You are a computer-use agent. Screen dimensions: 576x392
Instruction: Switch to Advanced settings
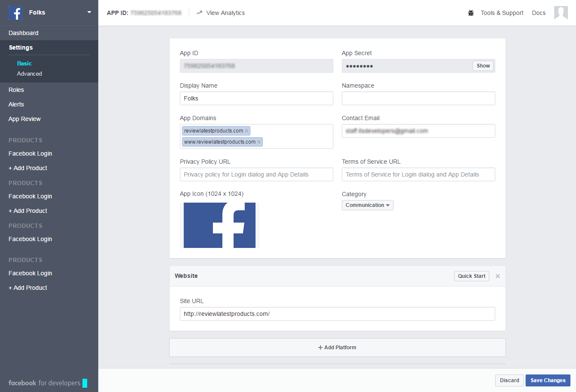[x=29, y=74]
